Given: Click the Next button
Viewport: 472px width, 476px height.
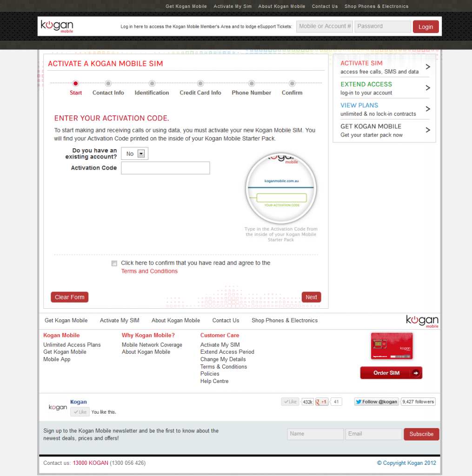Looking at the screenshot, I should click(311, 297).
